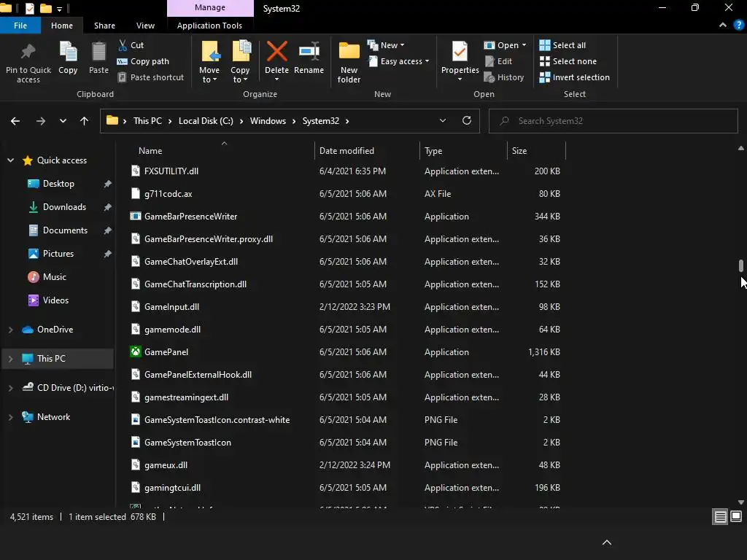Select the gamemode.dll file
This screenshot has width=747, height=560.
(x=172, y=330)
